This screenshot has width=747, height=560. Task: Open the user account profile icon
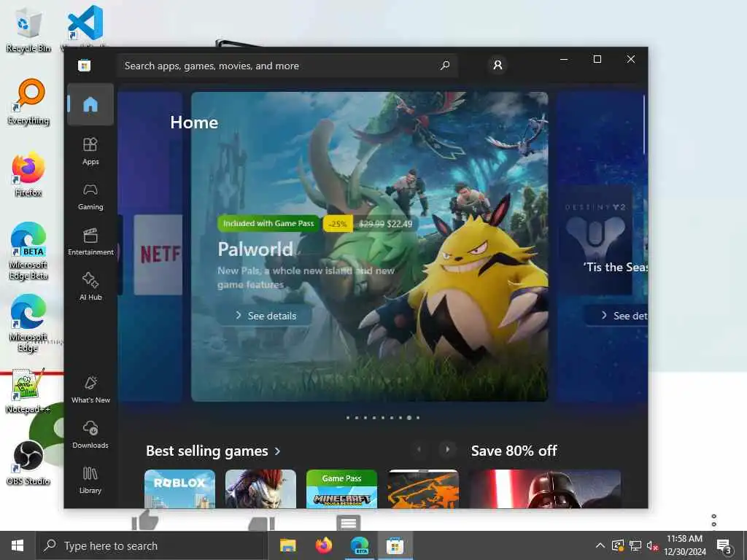(x=498, y=65)
